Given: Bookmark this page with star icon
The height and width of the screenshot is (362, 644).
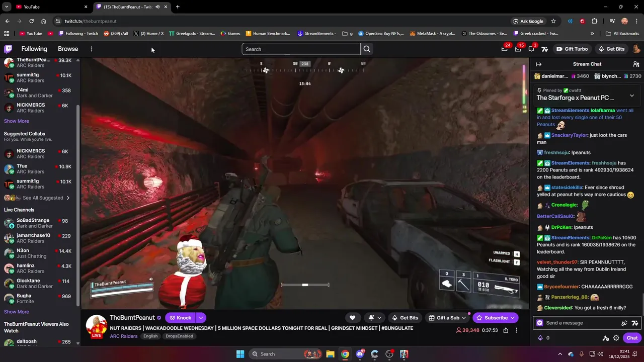Looking at the screenshot, I should [553, 21].
